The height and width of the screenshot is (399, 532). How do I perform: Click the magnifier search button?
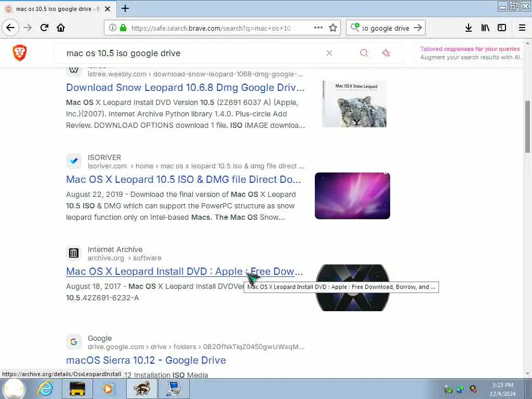(364, 53)
